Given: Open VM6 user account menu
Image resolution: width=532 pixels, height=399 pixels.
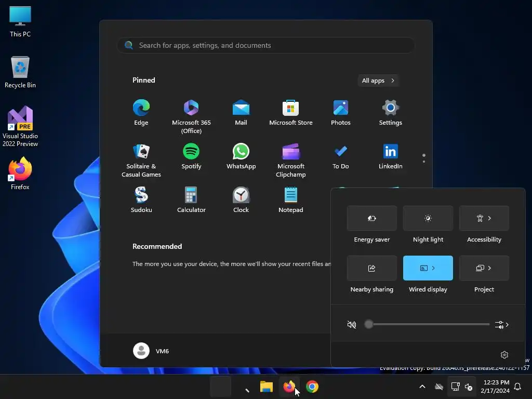Looking at the screenshot, I should 151,351.
